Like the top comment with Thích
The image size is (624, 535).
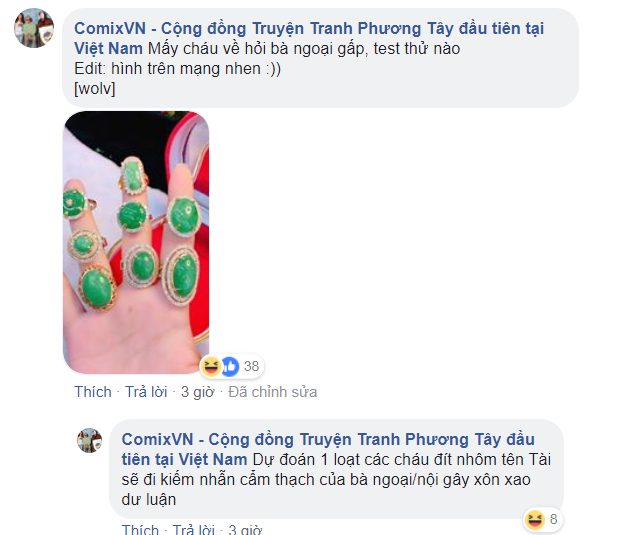click(x=93, y=392)
